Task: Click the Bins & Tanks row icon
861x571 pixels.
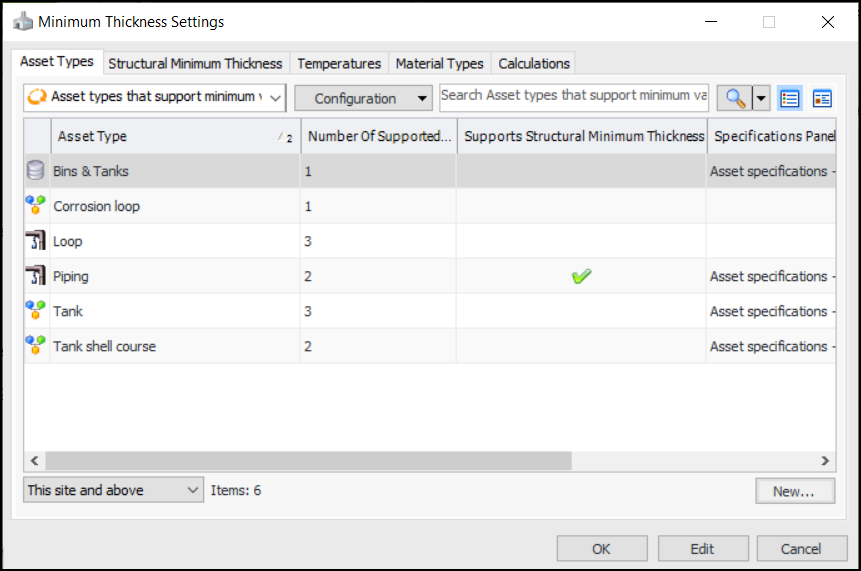Action: tap(37, 171)
